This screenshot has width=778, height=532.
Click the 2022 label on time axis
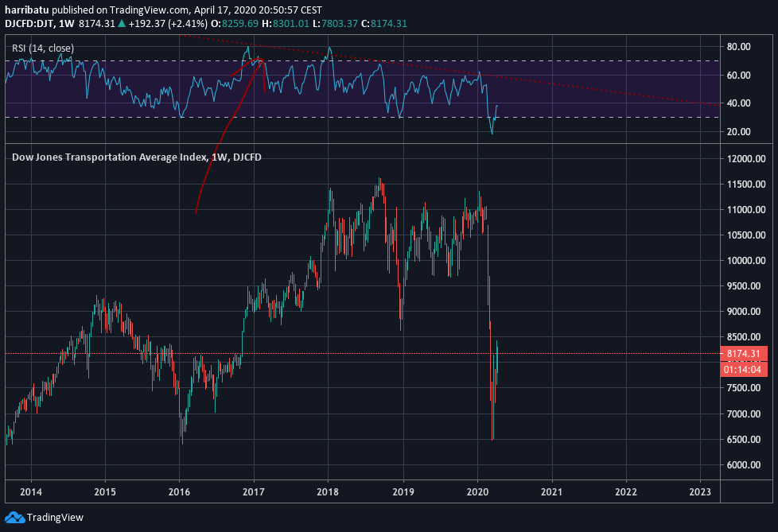626,491
